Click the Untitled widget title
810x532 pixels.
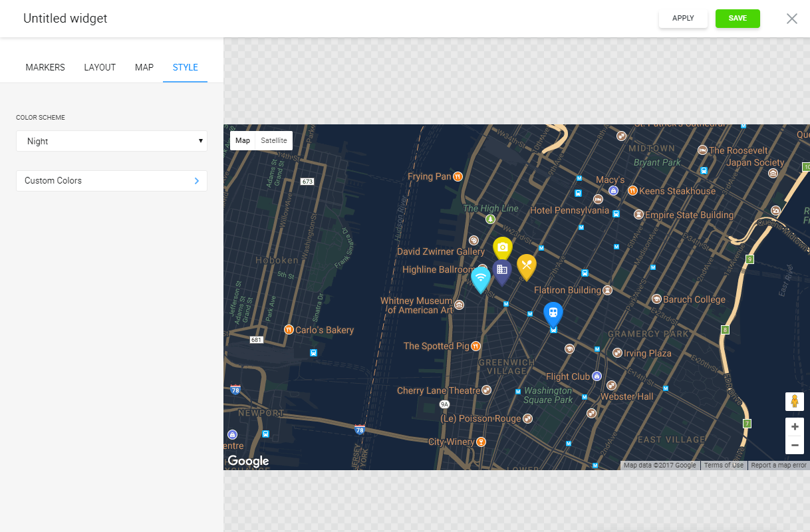(65, 19)
